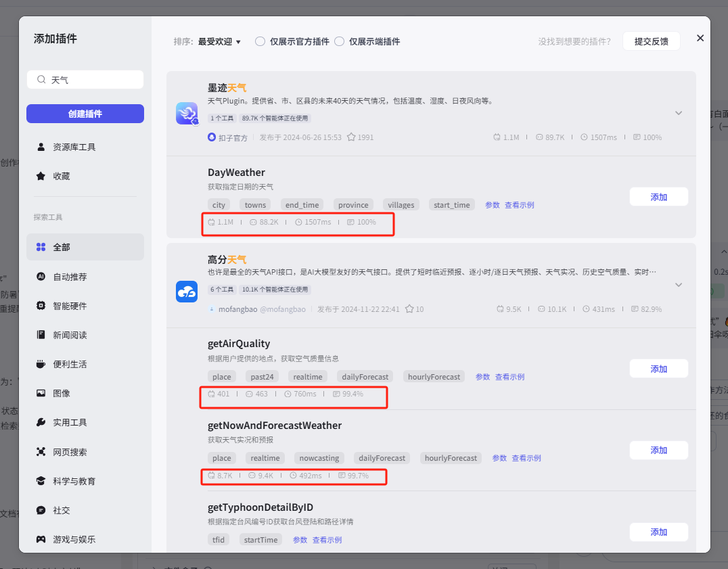The image size is (728, 569).
Task: Open 网页搜索 category in sidebar
Action: [70, 452]
